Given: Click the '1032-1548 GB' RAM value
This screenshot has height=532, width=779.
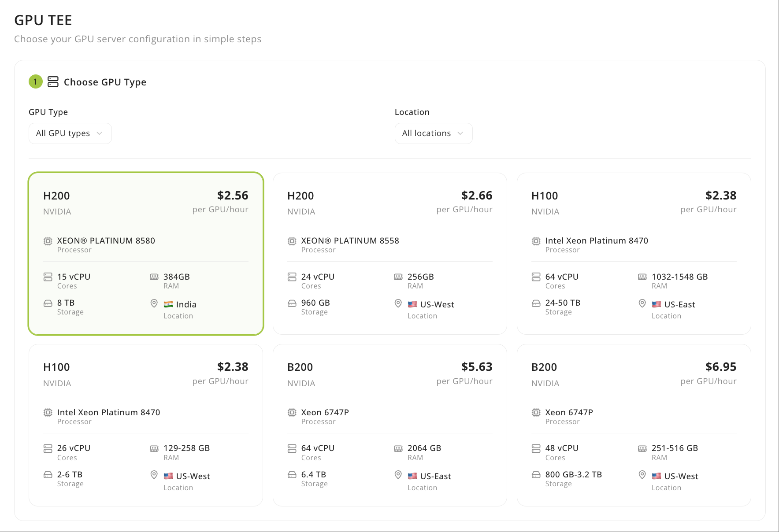Looking at the screenshot, I should click(680, 277).
